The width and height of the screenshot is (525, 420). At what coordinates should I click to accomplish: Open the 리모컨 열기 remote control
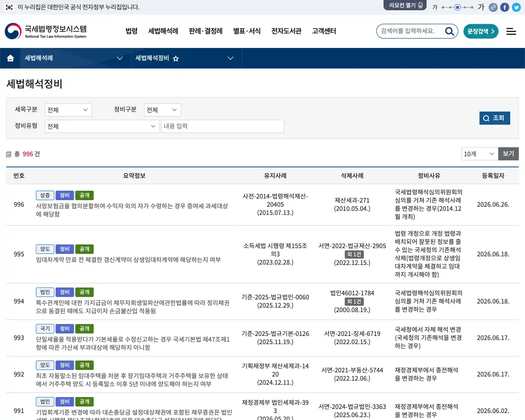(x=405, y=5)
